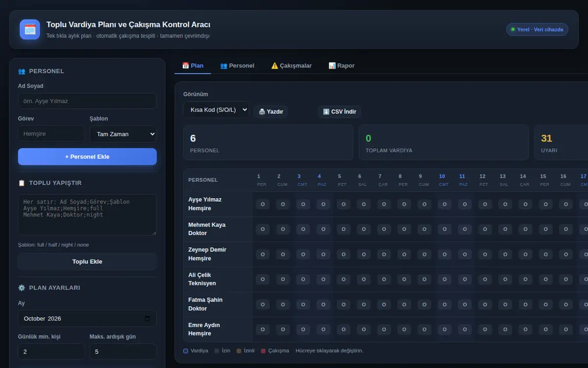
Task: Click the İzinli legend color swatch
Action: (x=239, y=351)
